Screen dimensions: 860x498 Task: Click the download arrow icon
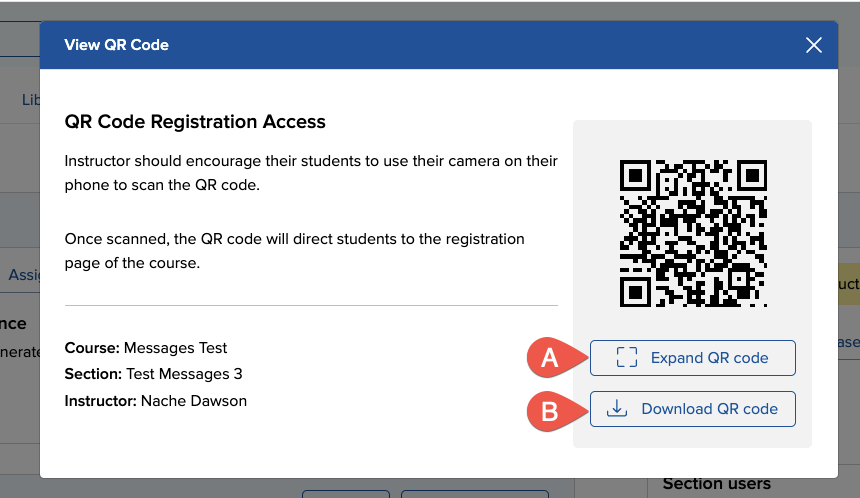(x=618, y=409)
